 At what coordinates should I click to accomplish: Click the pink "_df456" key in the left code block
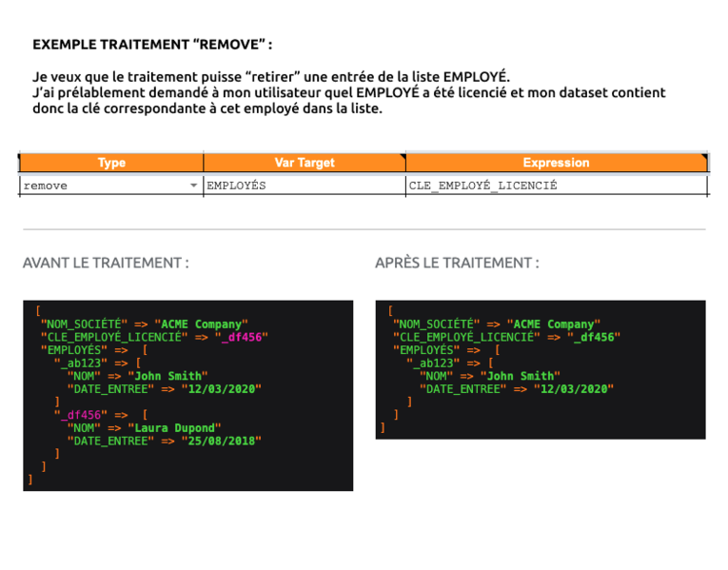tap(81, 415)
